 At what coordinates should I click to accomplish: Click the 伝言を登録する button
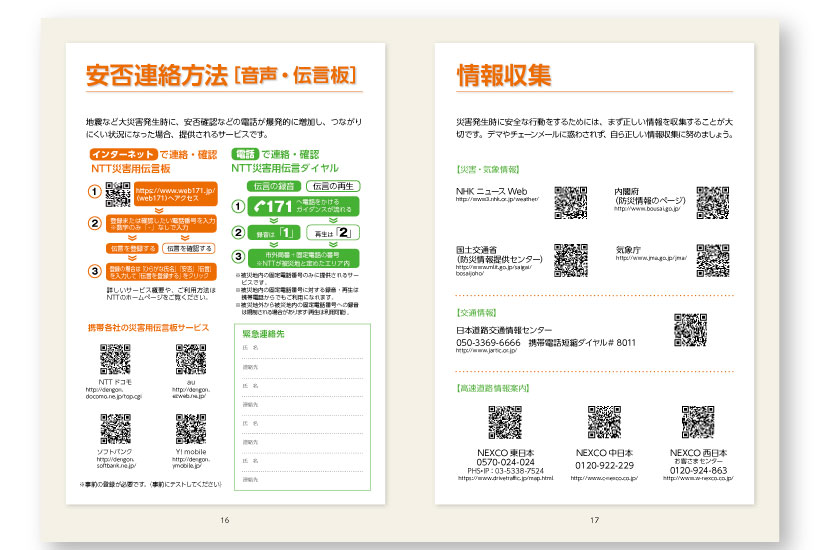(x=134, y=248)
